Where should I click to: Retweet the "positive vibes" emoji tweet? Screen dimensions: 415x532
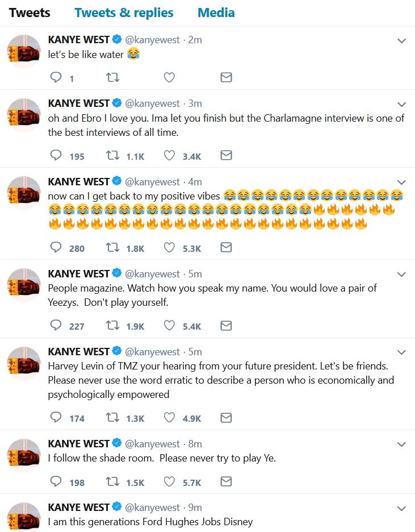112,247
